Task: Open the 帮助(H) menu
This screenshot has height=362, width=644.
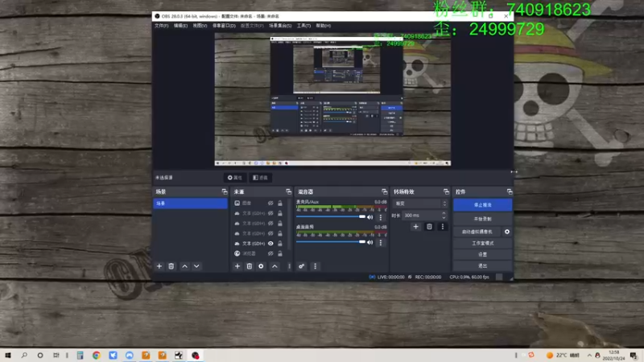Action: [x=324, y=26]
